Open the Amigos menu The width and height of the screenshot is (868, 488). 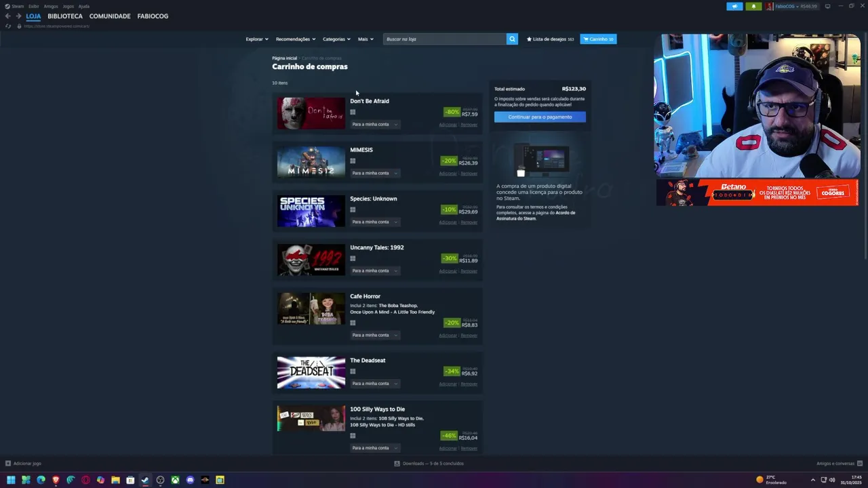pyautogui.click(x=51, y=6)
